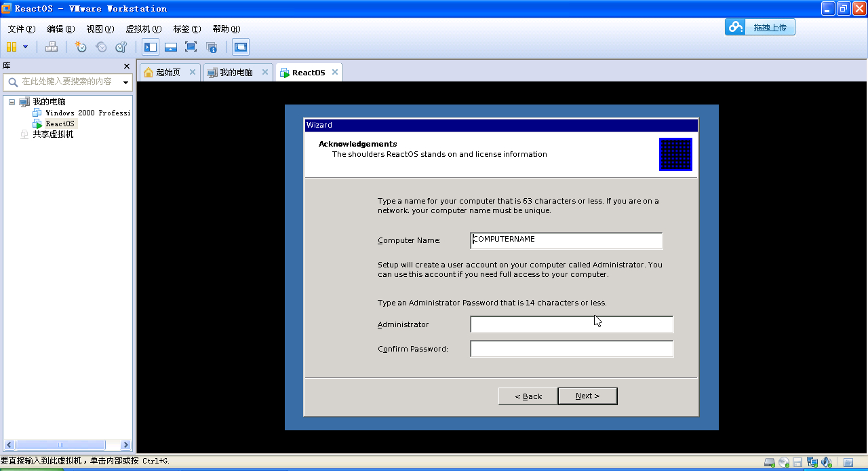Click the hard disk status bar icon

[x=770, y=463]
